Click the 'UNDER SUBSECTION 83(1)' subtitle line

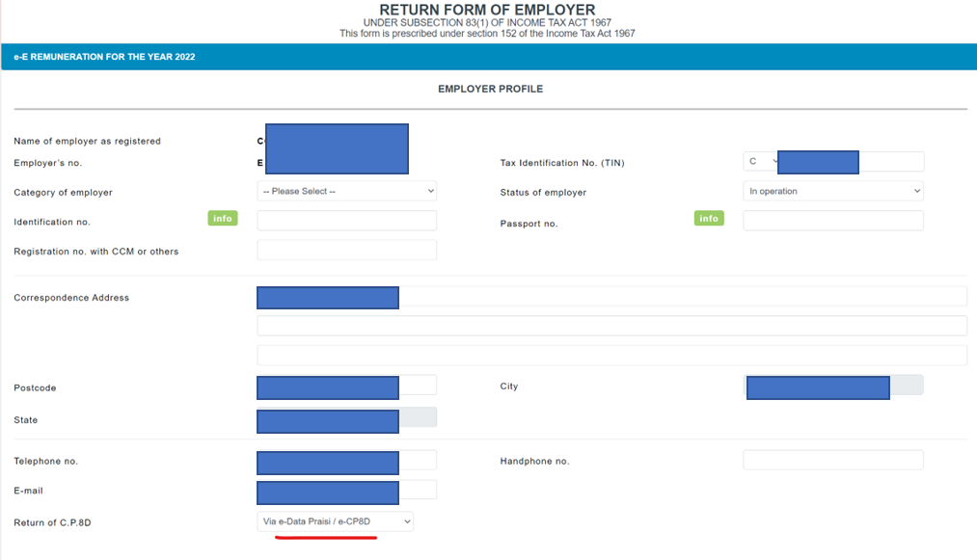click(x=487, y=22)
